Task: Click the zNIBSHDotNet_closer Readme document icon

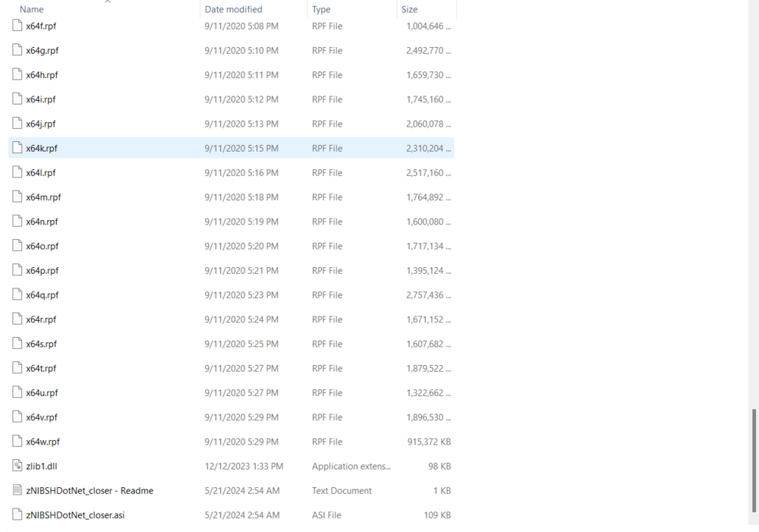Action: pyautogui.click(x=16, y=490)
